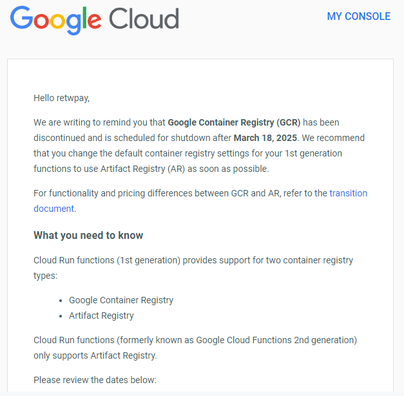
Task: Click the colorful 'Google' wordmark
Action: click(56, 20)
